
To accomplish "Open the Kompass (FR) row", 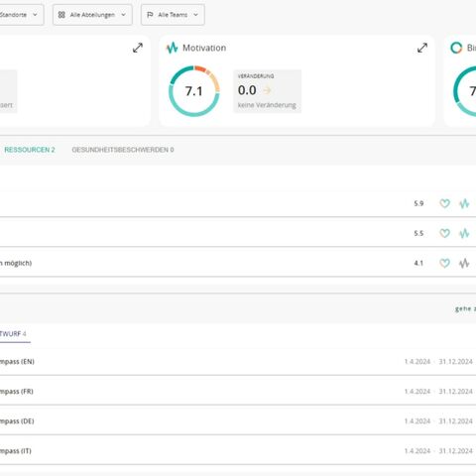I will coord(238,392).
